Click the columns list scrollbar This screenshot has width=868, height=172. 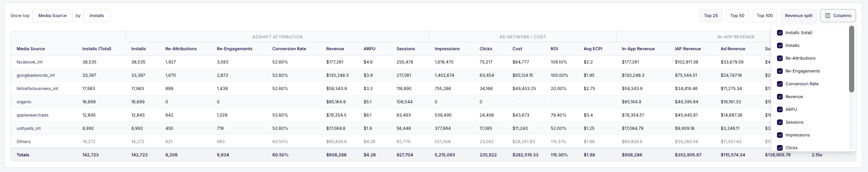851,59
